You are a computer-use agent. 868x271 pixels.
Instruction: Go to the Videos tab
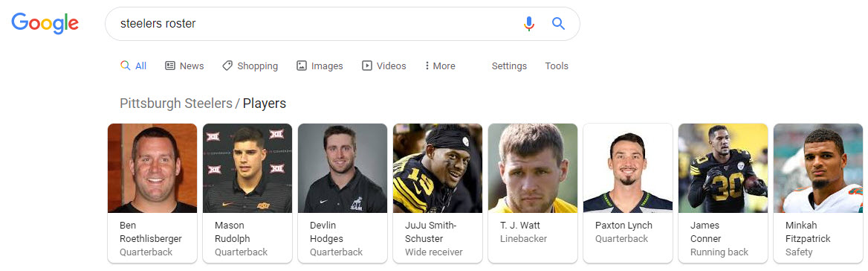[x=383, y=66]
